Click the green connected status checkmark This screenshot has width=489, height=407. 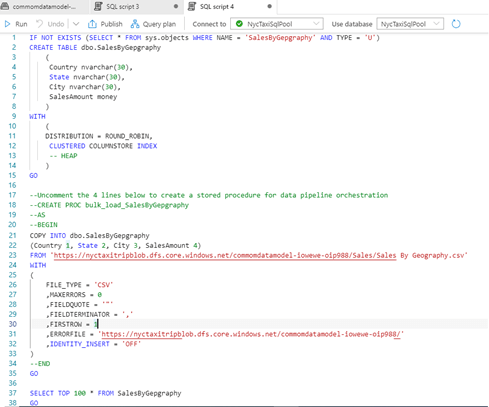pyautogui.click(x=239, y=24)
